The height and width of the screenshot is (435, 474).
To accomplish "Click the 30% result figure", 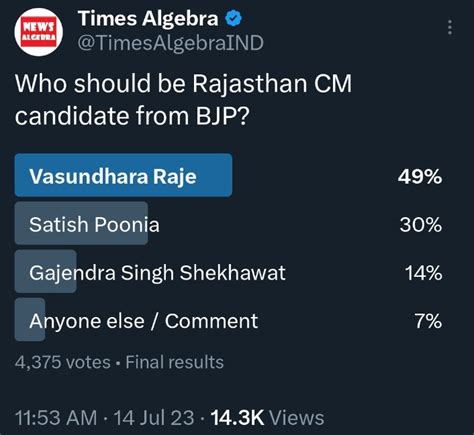I will tap(421, 224).
